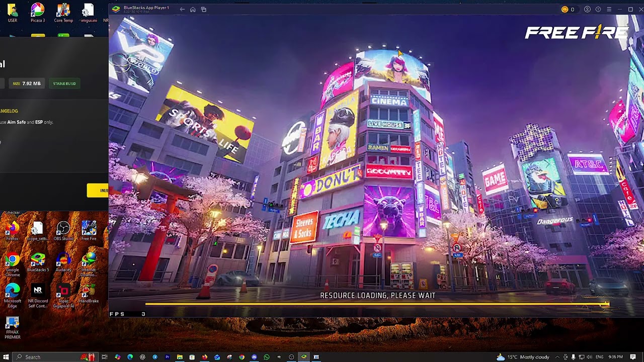
Task: Open clock showing 9:36 PM
Action: click(615, 357)
